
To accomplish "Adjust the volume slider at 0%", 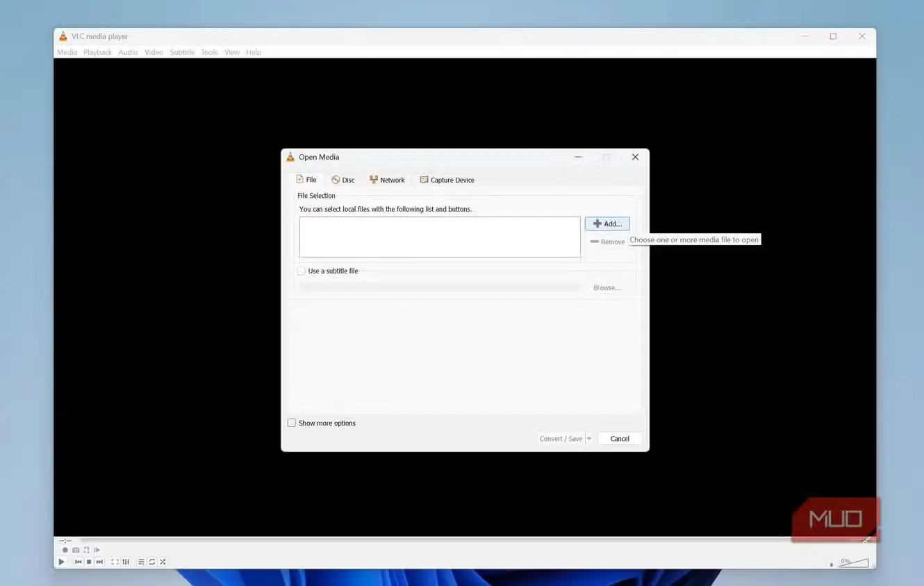I will 853,562.
